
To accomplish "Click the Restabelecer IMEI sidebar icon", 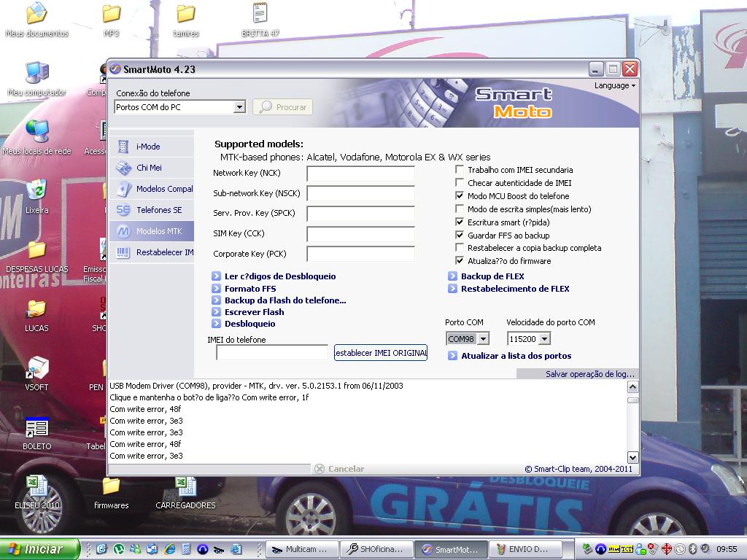I will (x=123, y=252).
